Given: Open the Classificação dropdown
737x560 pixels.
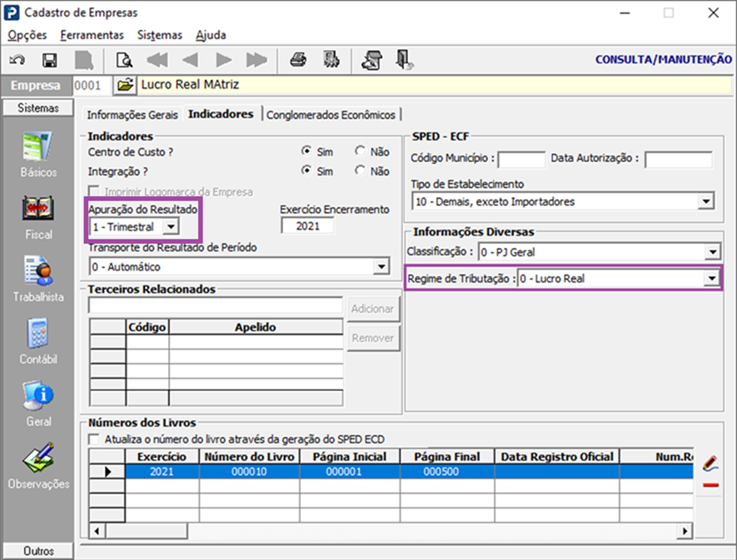Looking at the screenshot, I should (x=713, y=252).
